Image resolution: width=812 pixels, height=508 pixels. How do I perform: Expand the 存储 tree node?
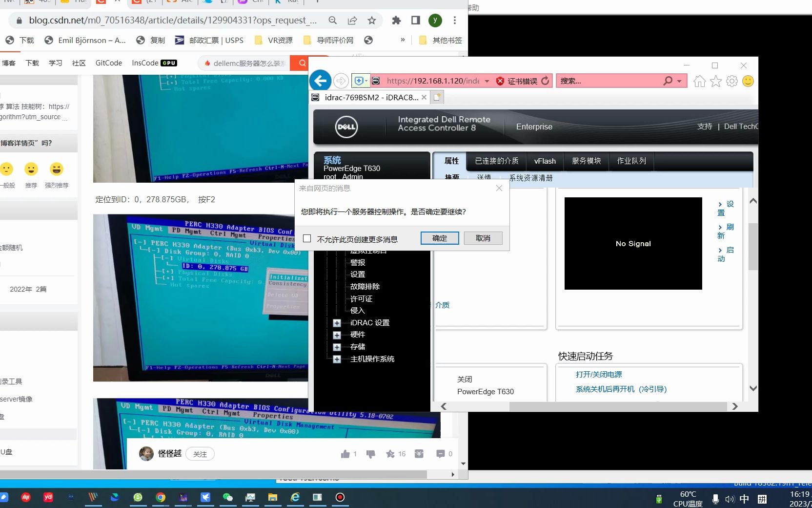point(337,347)
